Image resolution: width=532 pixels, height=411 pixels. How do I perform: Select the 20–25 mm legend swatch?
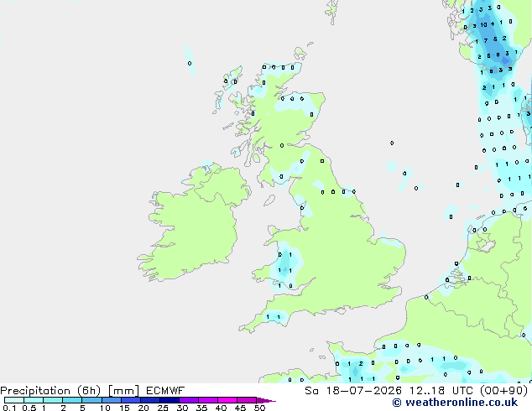click(x=150, y=400)
